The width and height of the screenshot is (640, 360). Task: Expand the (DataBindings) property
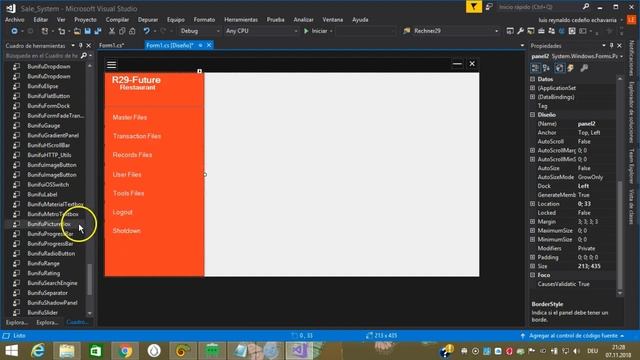pyautogui.click(x=533, y=97)
